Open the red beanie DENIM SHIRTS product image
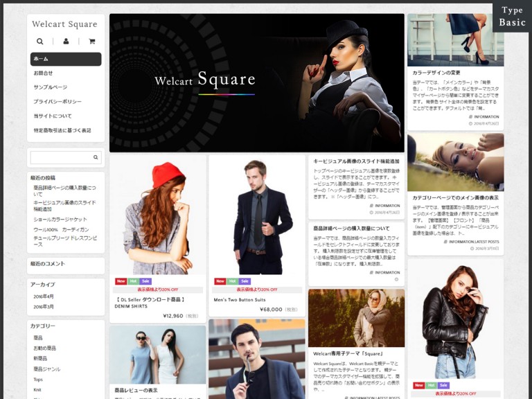 click(x=157, y=215)
